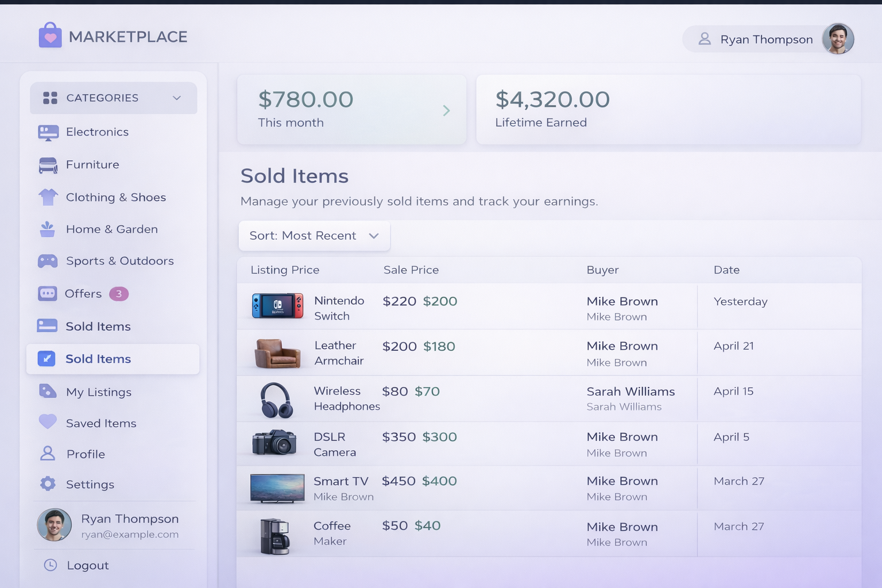Image resolution: width=882 pixels, height=588 pixels.
Task: Open the Sort: Most Recent dropdown
Action: tap(314, 236)
